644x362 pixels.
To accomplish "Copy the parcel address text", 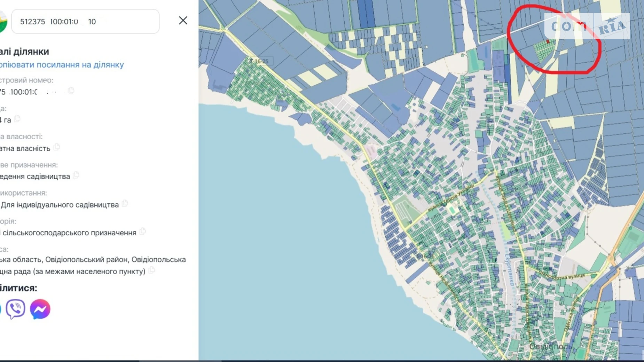I will [151, 270].
